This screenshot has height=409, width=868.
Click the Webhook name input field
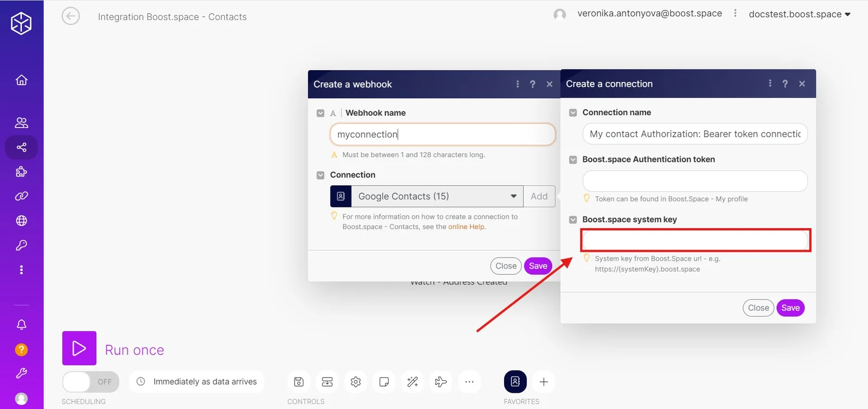(x=443, y=134)
